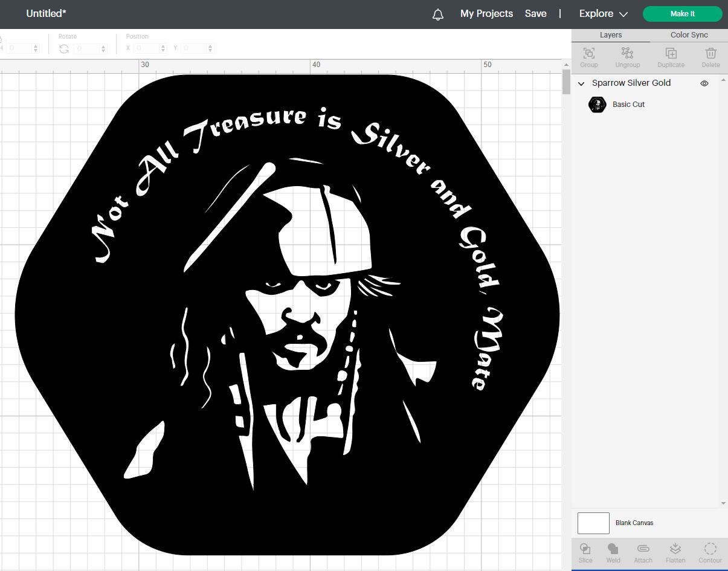Click the green Make It button
Screen dimensions: 728x571
pyautogui.click(x=683, y=14)
